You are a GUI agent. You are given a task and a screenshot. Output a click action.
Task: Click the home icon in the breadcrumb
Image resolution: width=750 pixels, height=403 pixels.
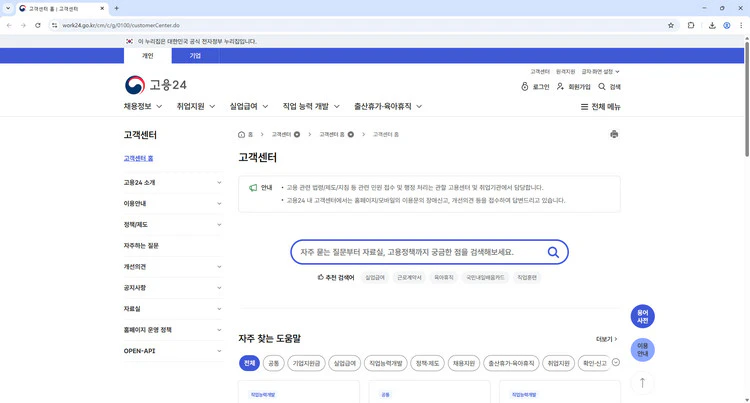(x=242, y=134)
